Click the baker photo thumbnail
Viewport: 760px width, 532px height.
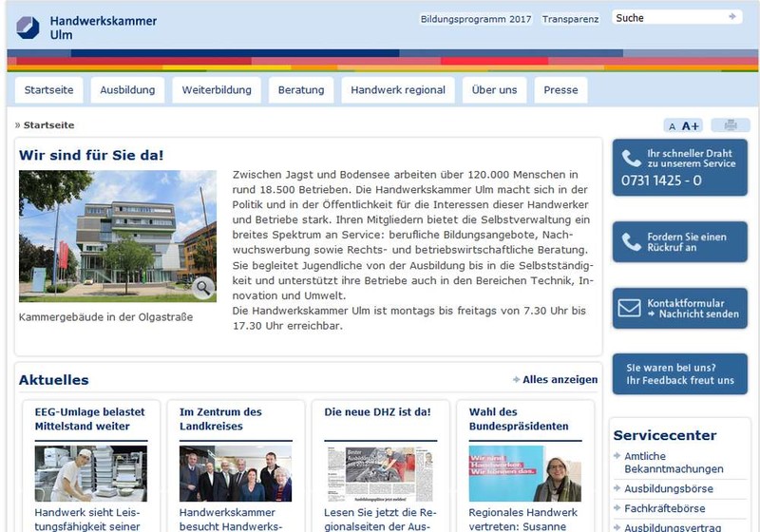pos(90,473)
